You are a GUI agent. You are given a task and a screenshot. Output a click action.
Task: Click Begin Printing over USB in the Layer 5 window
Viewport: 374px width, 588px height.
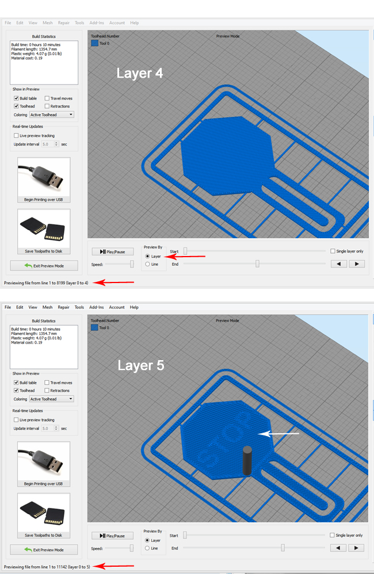coord(44,483)
